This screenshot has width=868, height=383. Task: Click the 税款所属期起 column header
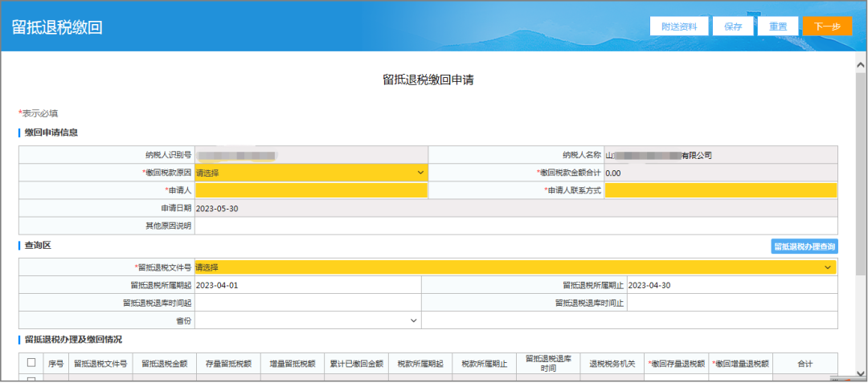[x=420, y=364]
